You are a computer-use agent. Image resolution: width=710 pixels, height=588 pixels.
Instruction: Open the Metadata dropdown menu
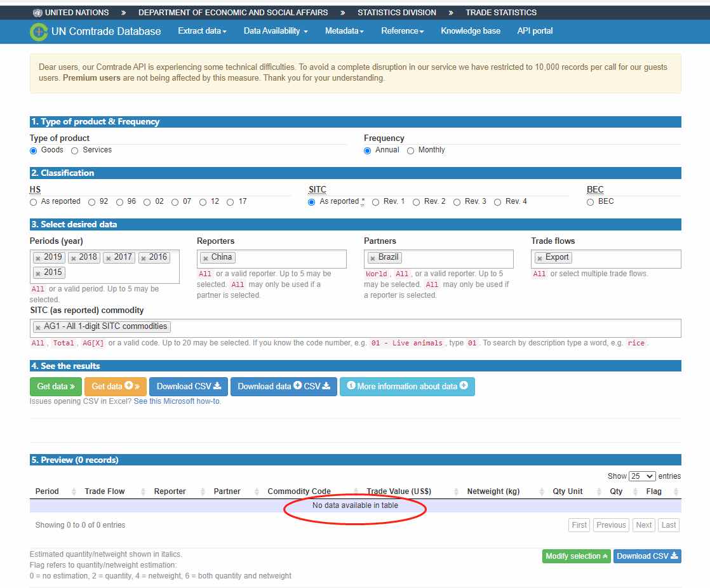click(344, 30)
